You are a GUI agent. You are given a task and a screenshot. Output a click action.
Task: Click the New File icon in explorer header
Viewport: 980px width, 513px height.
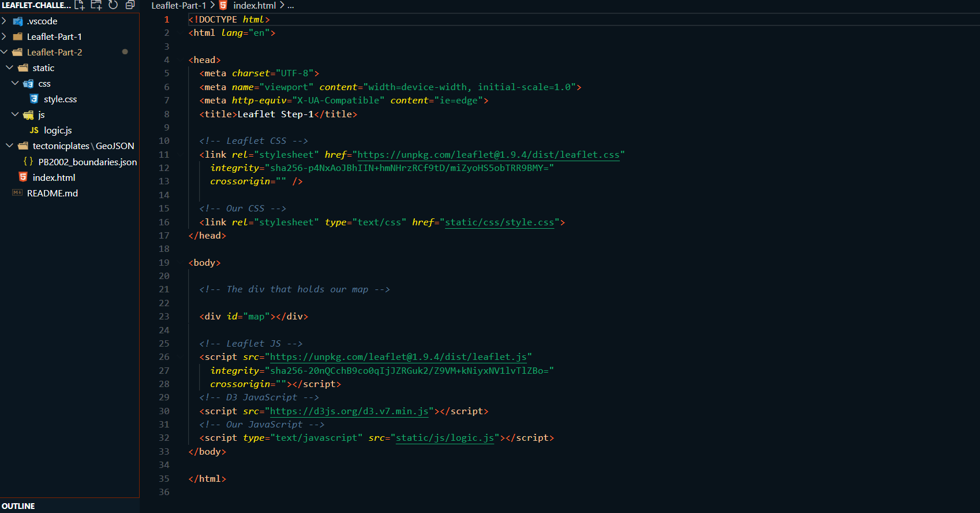80,5
